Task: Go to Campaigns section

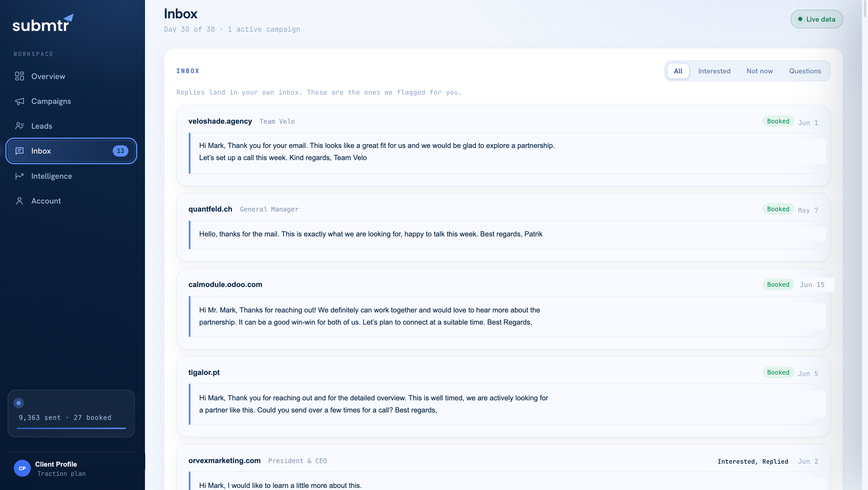Action: [71, 101]
